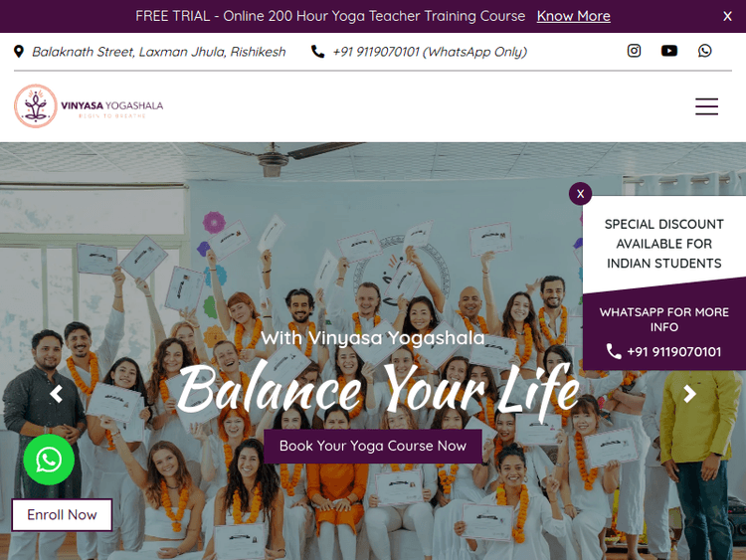Open the Instagram profile icon

634,51
